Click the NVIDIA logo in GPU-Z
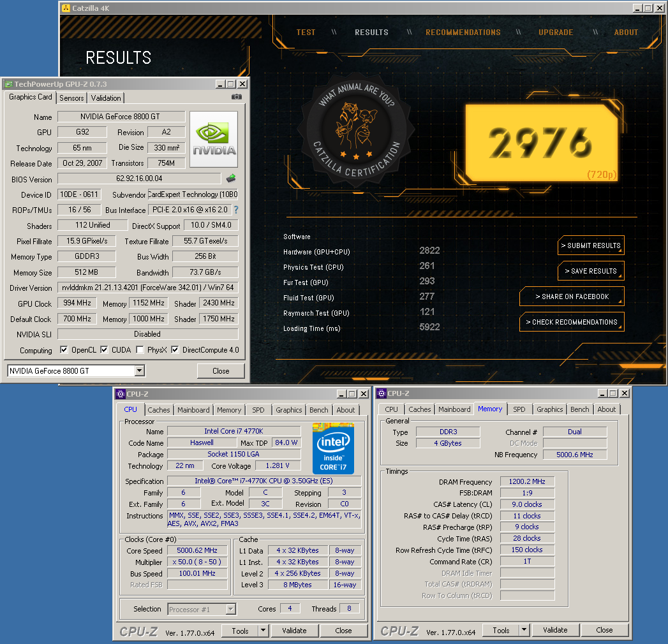The image size is (668, 644). 214,139
